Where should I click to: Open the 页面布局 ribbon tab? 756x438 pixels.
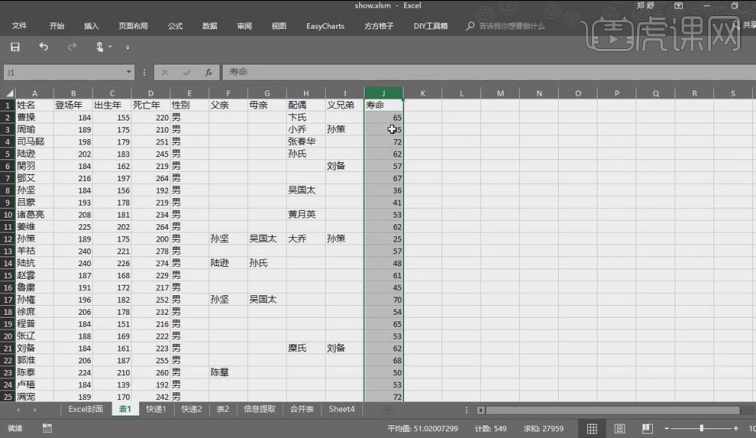tap(133, 26)
